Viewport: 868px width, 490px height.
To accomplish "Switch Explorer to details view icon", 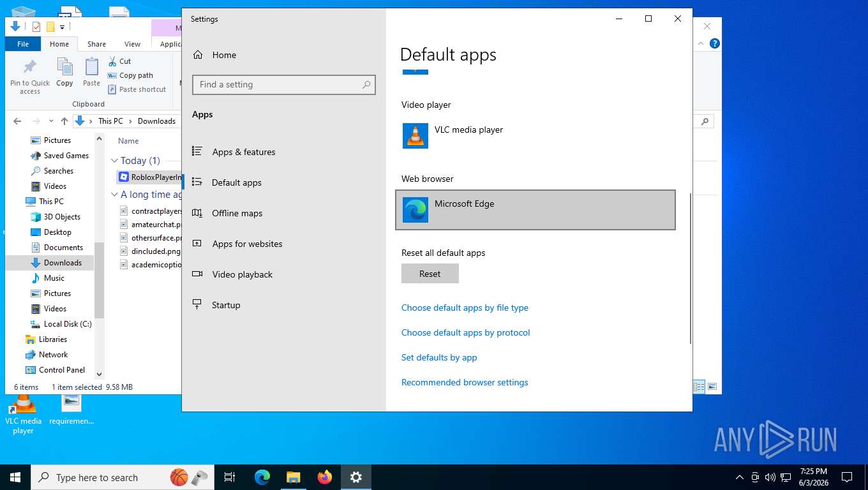I will click(699, 387).
